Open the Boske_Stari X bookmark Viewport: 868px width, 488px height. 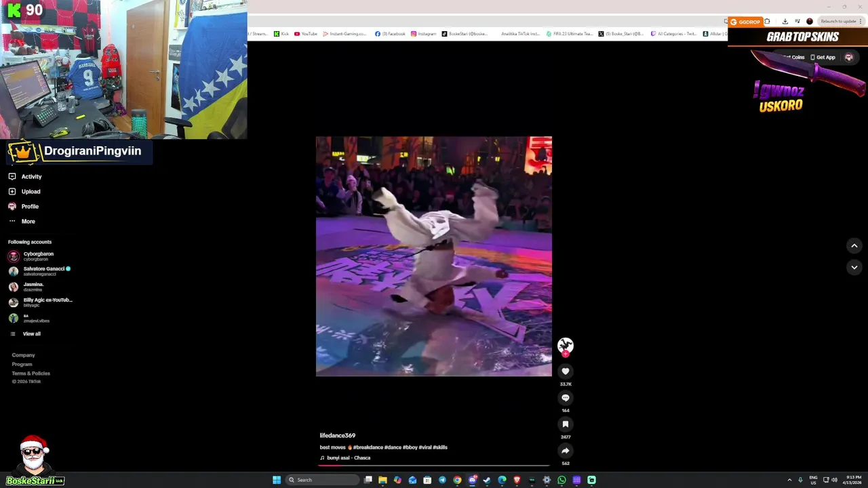621,34
